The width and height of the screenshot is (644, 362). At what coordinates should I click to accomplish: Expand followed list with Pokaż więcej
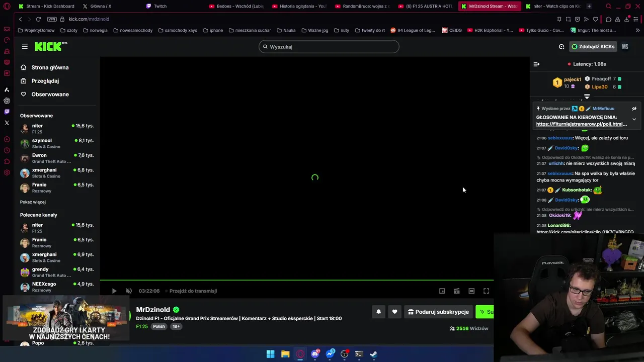[33, 202]
